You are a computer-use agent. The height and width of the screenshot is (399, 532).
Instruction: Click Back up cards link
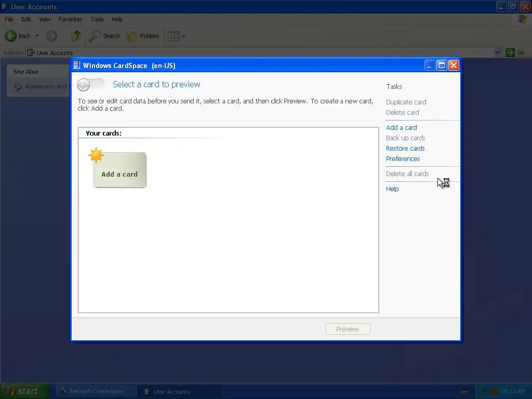(x=405, y=138)
